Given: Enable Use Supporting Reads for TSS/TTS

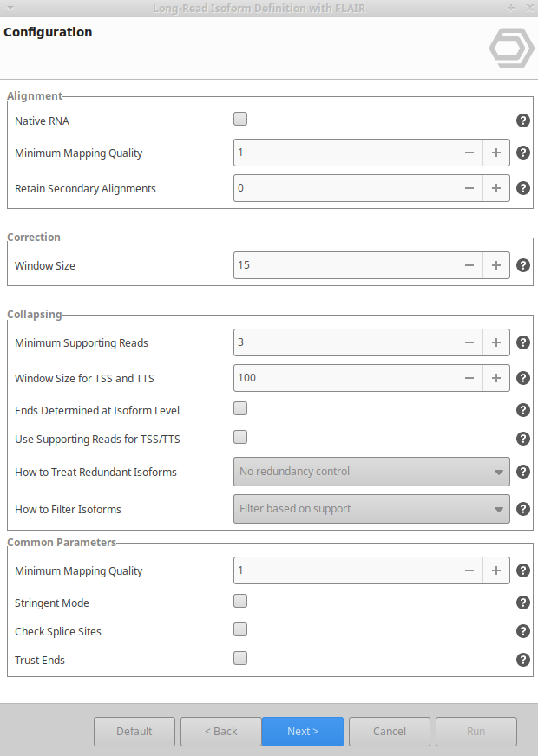Looking at the screenshot, I should [240, 437].
